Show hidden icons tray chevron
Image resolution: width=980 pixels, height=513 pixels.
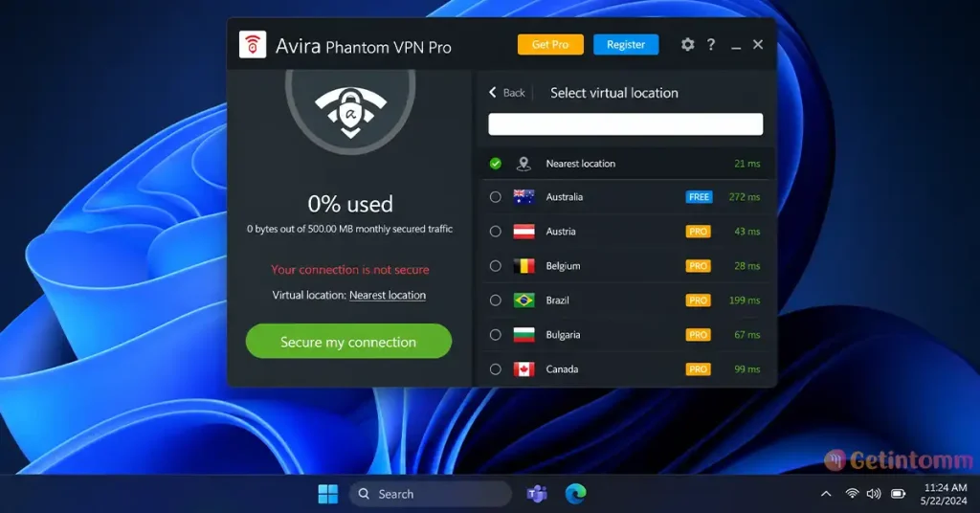click(x=826, y=494)
